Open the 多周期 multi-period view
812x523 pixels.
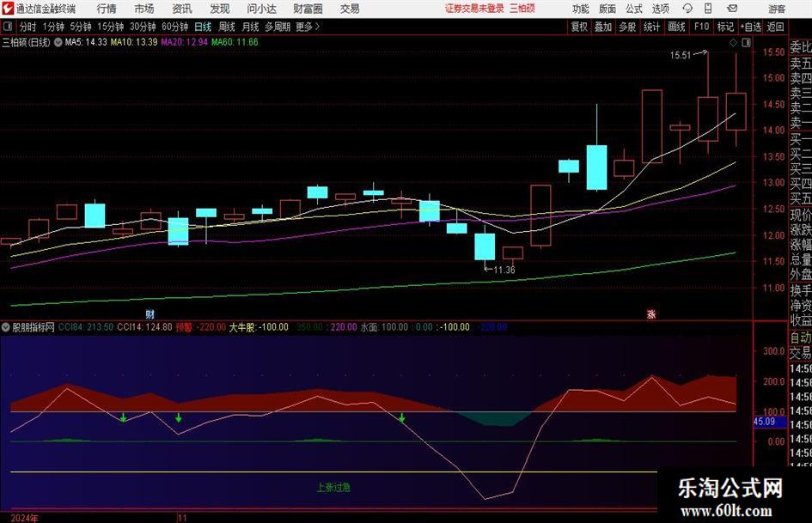coord(278,27)
